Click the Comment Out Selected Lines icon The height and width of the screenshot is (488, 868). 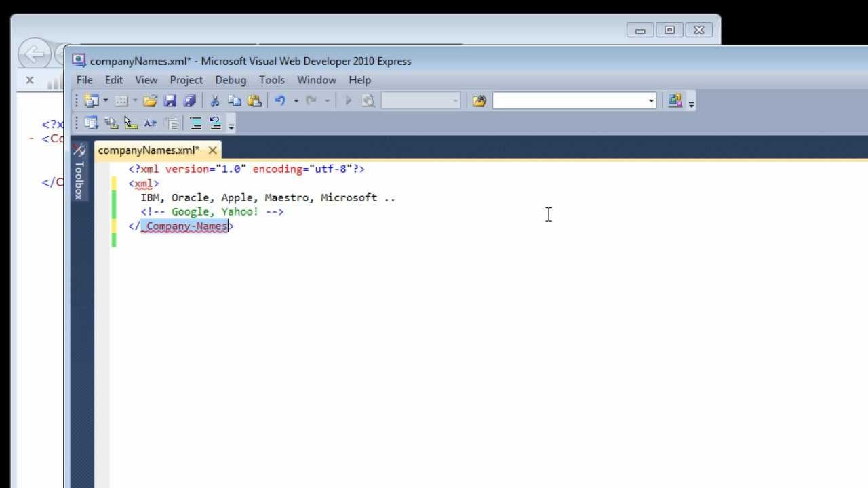pos(195,123)
